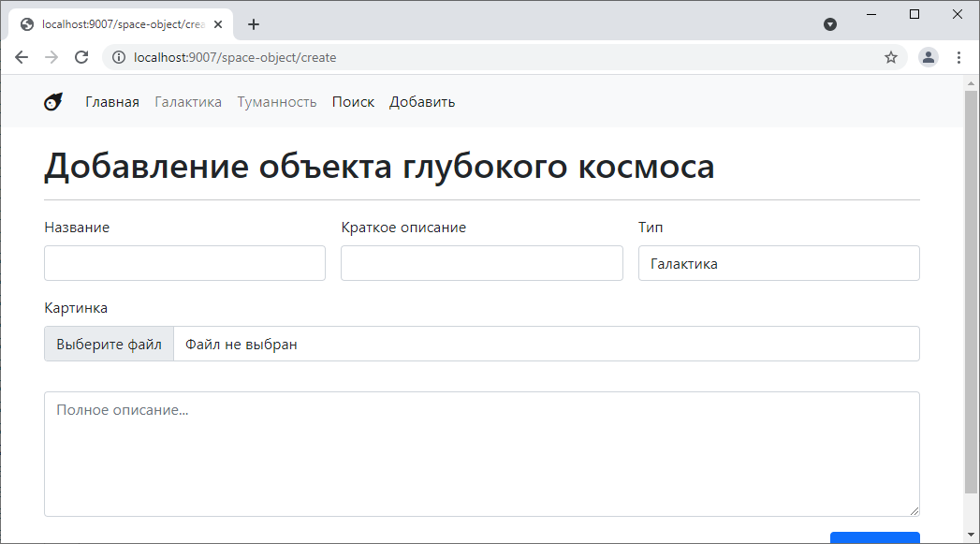Click the Добавить navigation link

point(422,102)
